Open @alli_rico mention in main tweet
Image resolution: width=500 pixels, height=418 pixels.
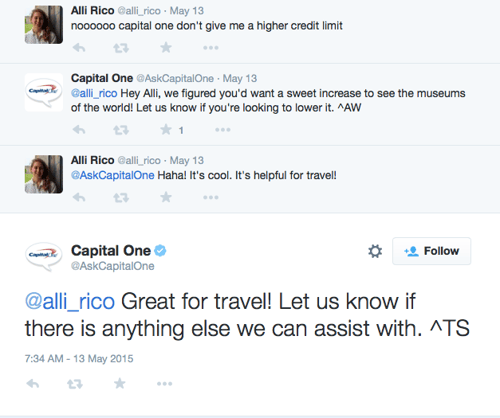point(70,302)
